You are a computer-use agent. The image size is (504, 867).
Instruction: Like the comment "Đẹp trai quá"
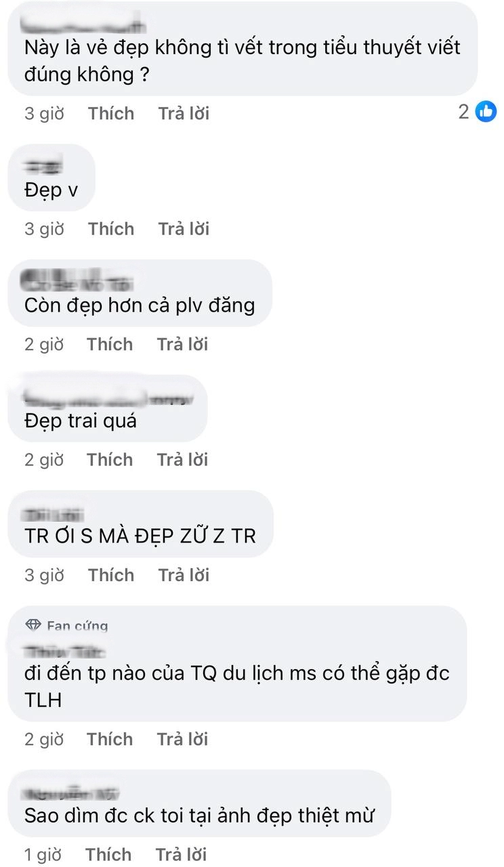coord(110,459)
